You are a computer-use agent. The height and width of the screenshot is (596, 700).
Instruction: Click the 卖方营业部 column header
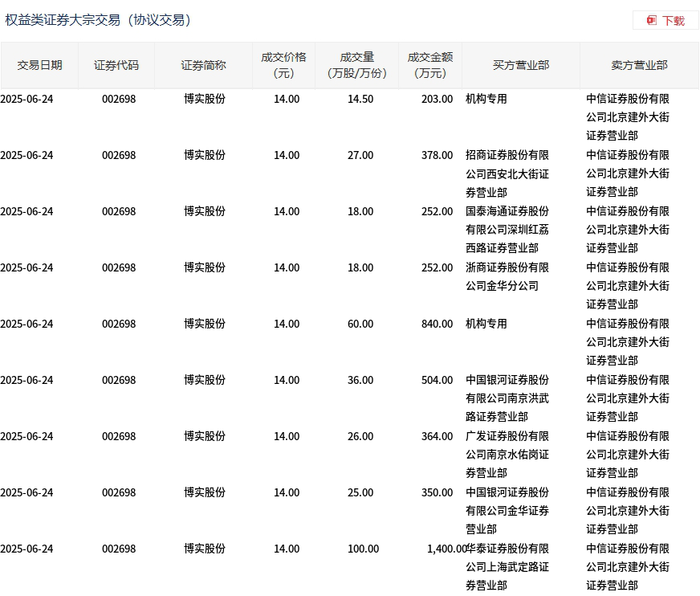(x=639, y=65)
